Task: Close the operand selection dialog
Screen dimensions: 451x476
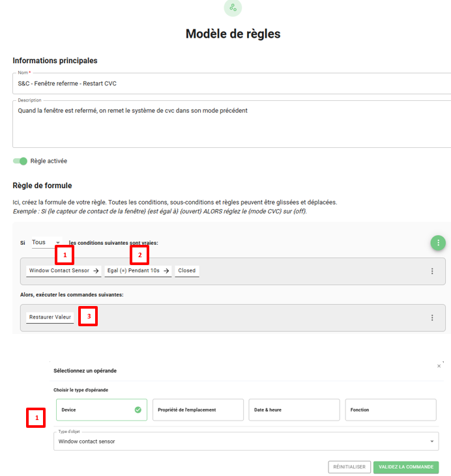Action: 439,366
